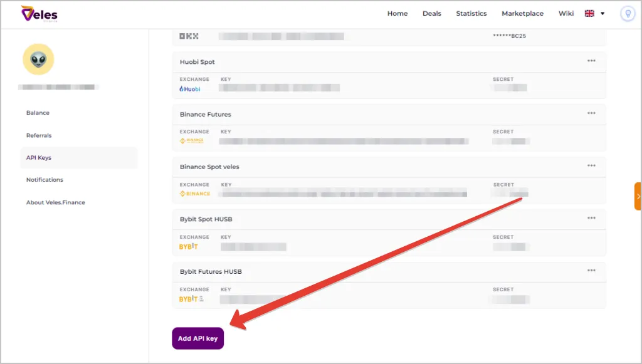Toggle the lightbulb theme icon
Screen dimensions: 642x364
(627, 14)
